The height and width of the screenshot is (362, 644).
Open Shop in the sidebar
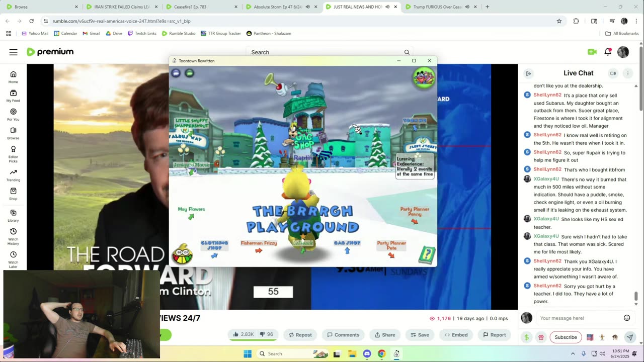(13, 194)
